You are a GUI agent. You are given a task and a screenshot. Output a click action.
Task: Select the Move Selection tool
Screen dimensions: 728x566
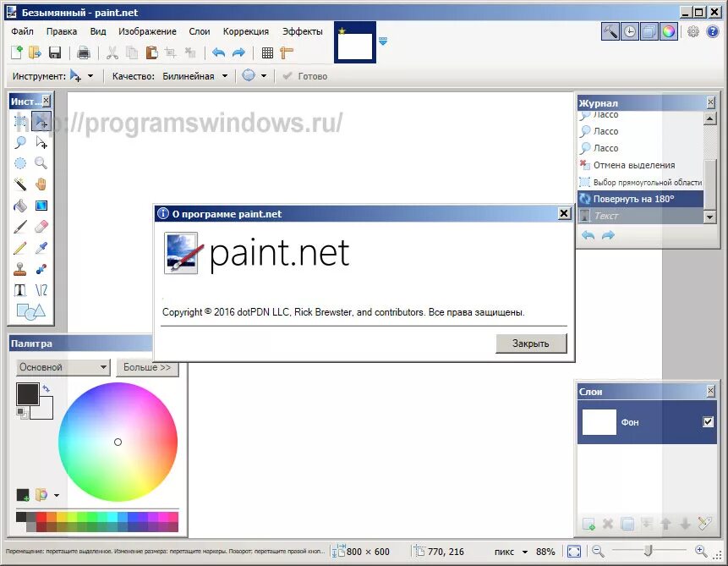point(41,143)
